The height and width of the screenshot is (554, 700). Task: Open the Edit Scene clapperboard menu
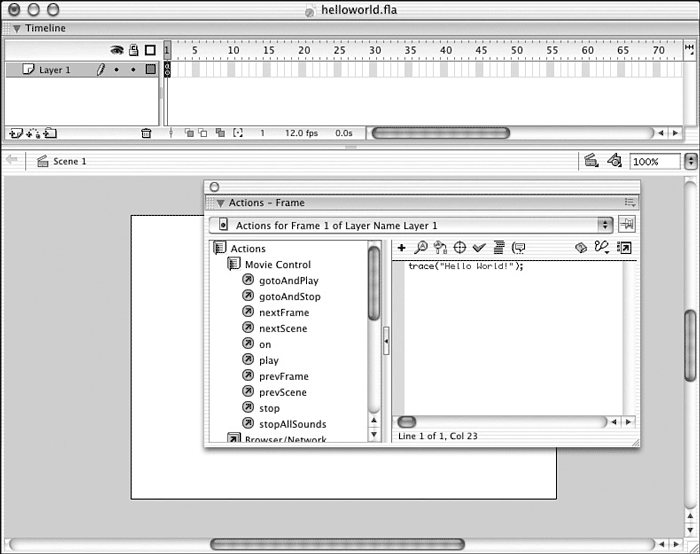[591, 160]
